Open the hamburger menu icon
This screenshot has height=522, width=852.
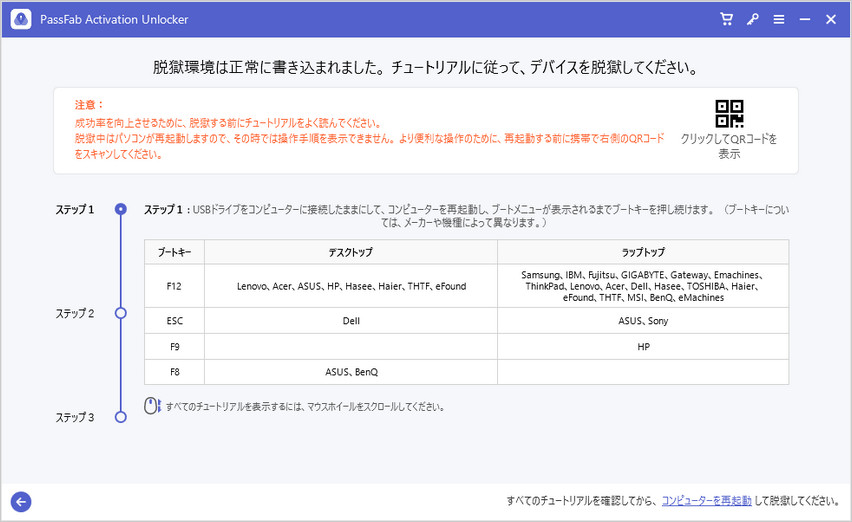coord(779,20)
